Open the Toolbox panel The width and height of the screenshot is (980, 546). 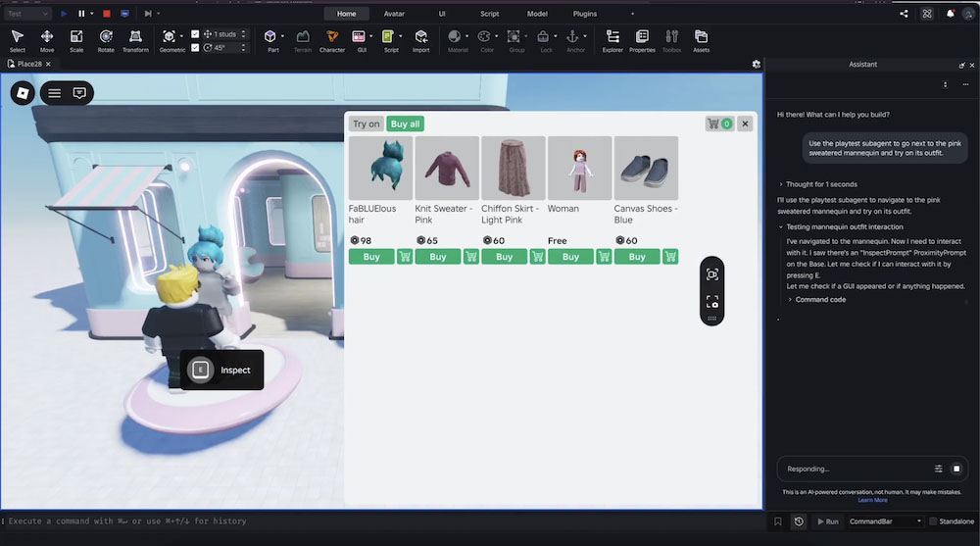tap(672, 40)
